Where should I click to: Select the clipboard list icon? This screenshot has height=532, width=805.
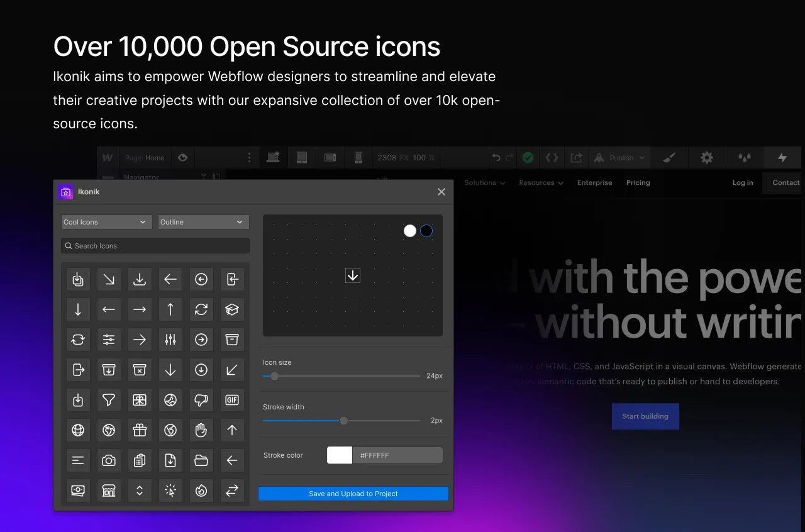point(140,461)
